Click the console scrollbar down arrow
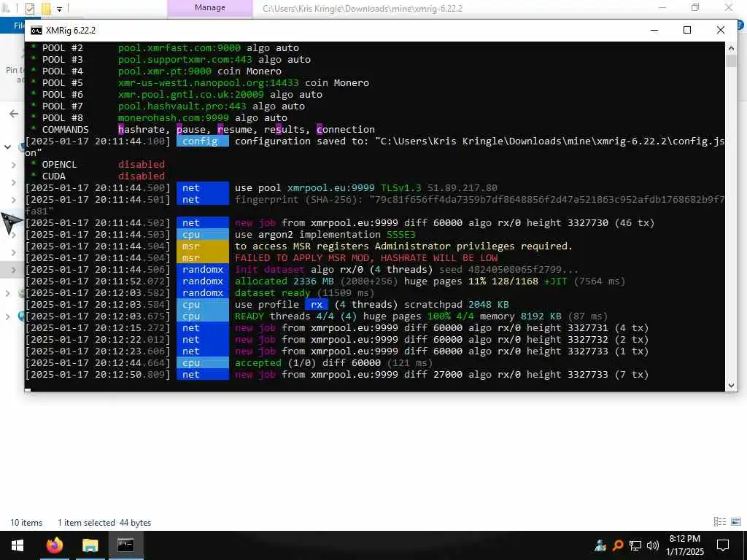Image resolution: width=747 pixels, height=560 pixels. [x=731, y=386]
